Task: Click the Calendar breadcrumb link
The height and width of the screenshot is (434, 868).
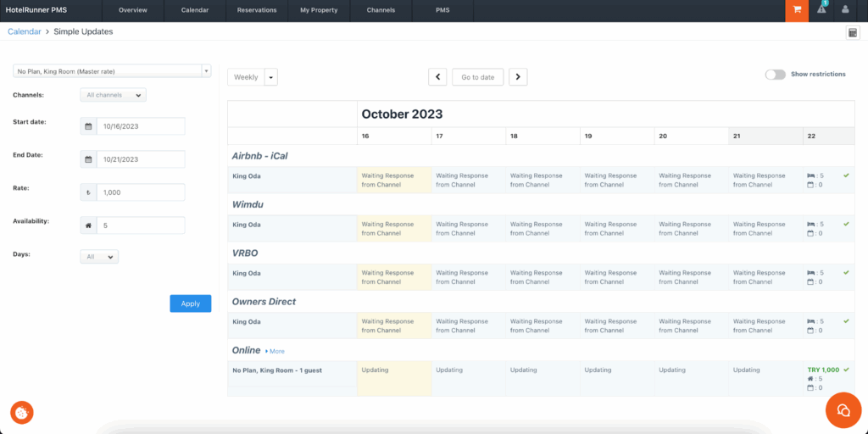Action: point(25,32)
